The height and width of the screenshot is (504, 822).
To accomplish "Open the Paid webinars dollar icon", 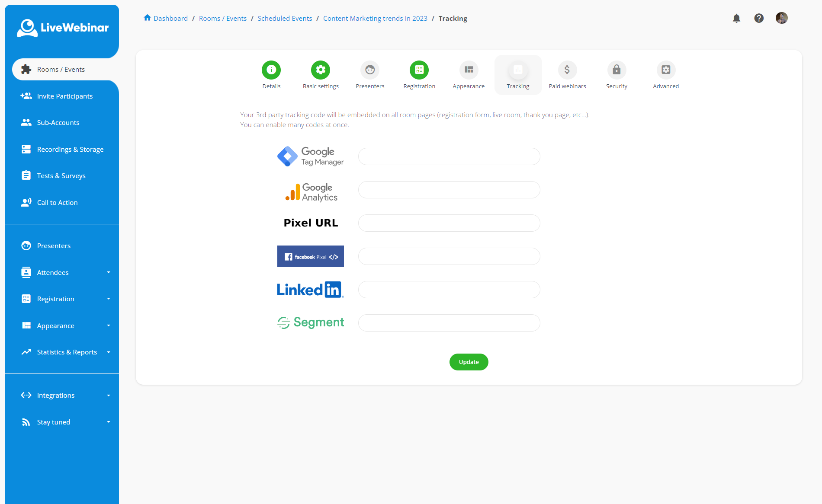I will coord(567,70).
